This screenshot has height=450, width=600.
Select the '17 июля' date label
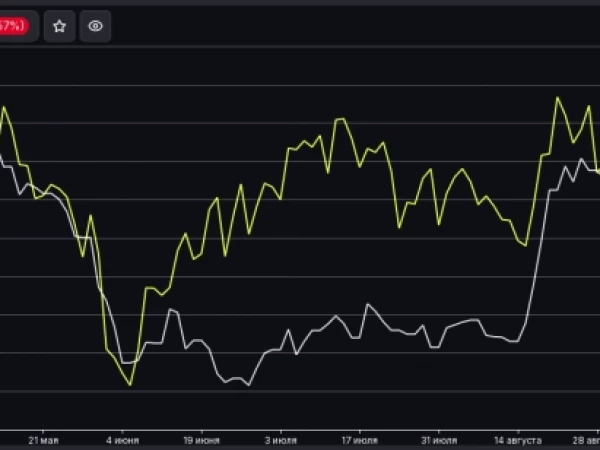coord(360,440)
